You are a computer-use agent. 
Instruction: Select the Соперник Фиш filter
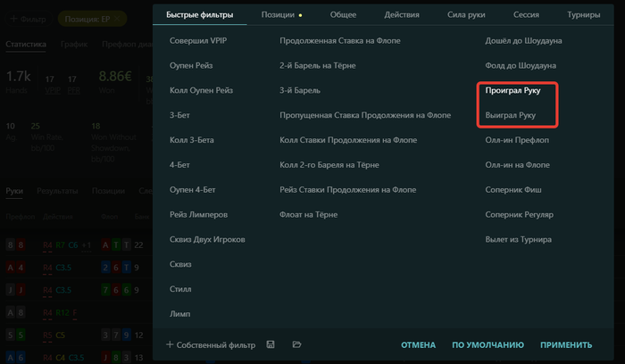click(x=513, y=189)
